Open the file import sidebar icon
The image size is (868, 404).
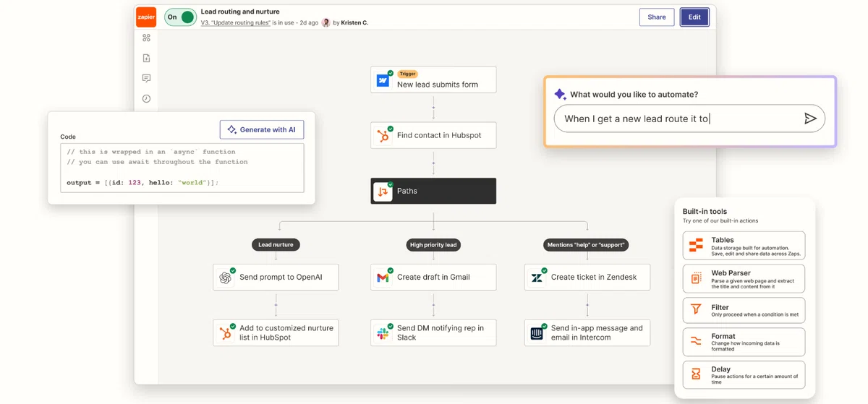point(146,58)
